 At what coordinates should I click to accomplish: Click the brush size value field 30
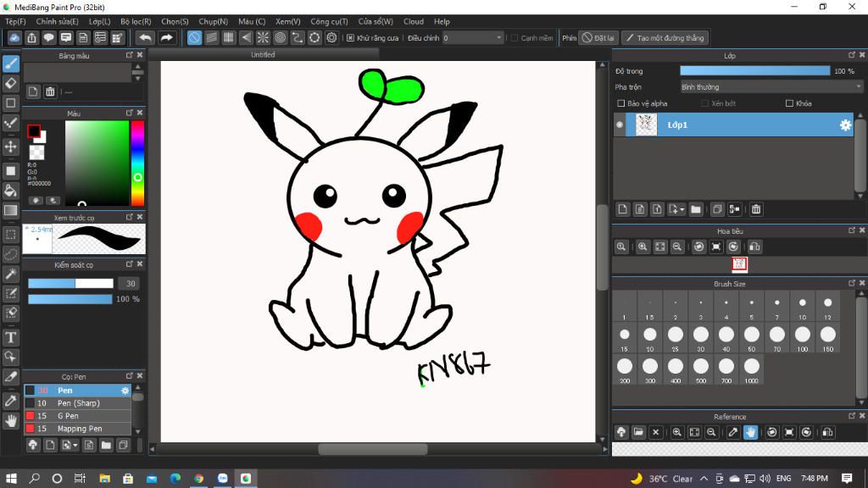point(129,283)
